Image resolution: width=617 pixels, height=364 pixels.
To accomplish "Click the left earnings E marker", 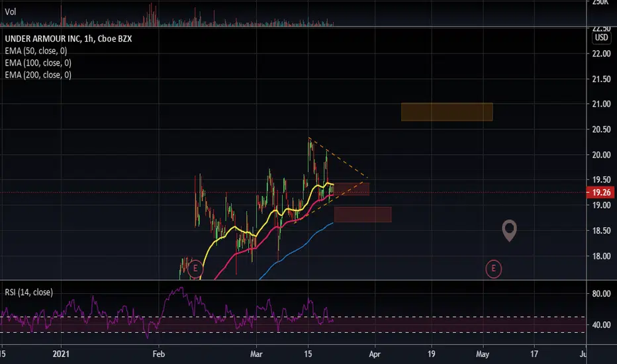I will pyautogui.click(x=195, y=269).
